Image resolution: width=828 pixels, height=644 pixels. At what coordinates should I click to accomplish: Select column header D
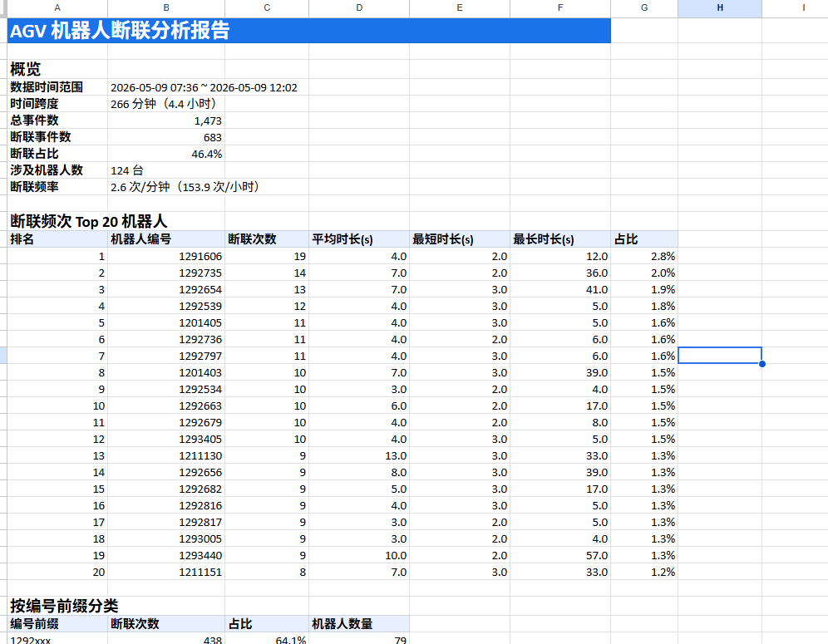pos(359,8)
